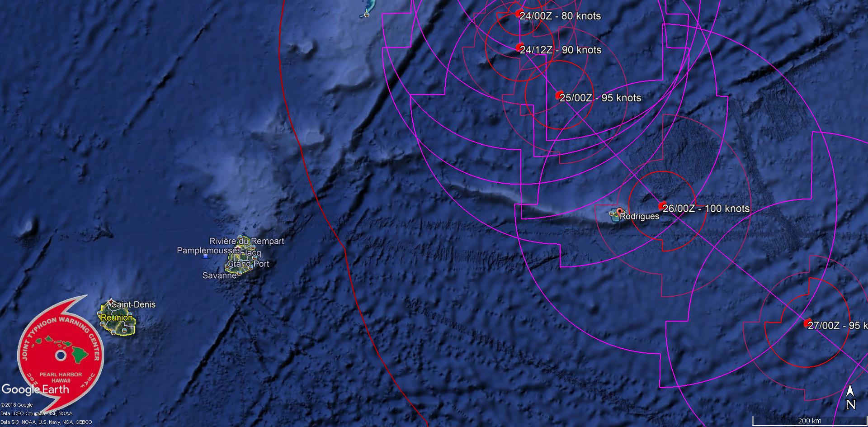Select the '26/00Z - 100 knots' label
The height and width of the screenshot is (427, 868).
coord(706,209)
